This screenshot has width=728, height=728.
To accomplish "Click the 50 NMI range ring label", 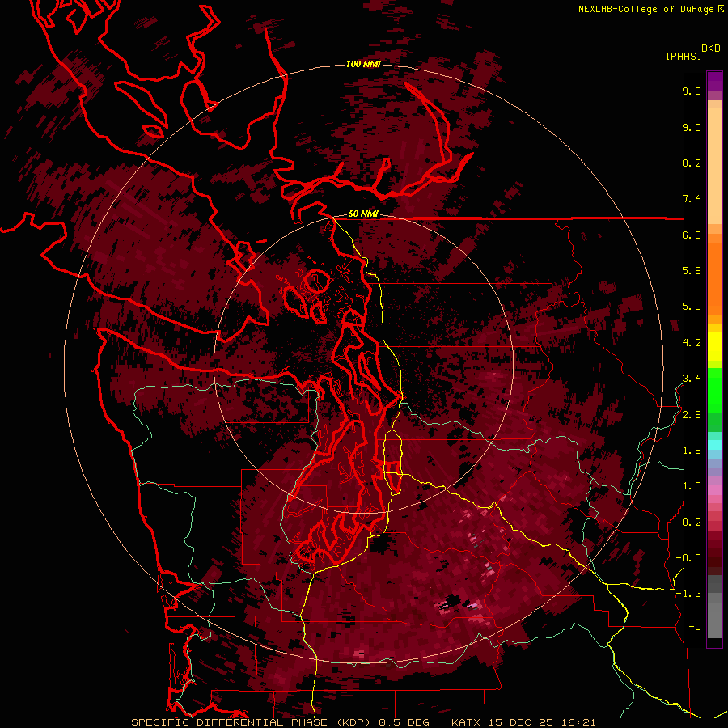I will (363, 214).
